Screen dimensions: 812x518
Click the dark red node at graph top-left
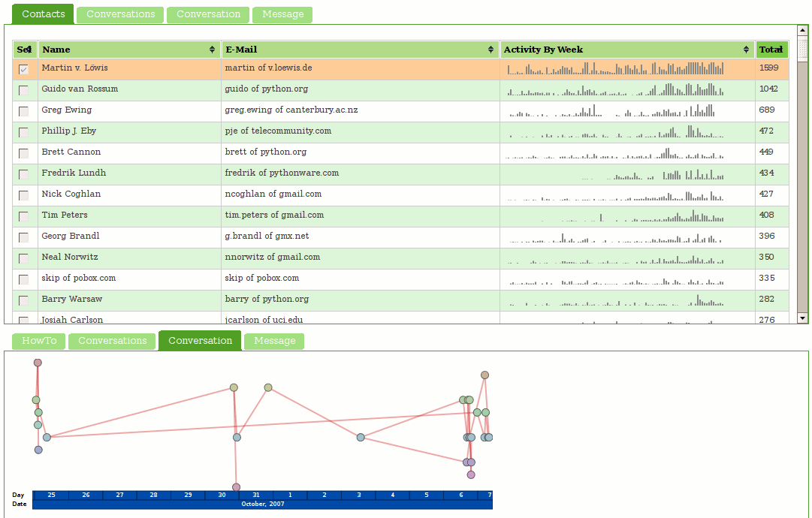click(38, 363)
